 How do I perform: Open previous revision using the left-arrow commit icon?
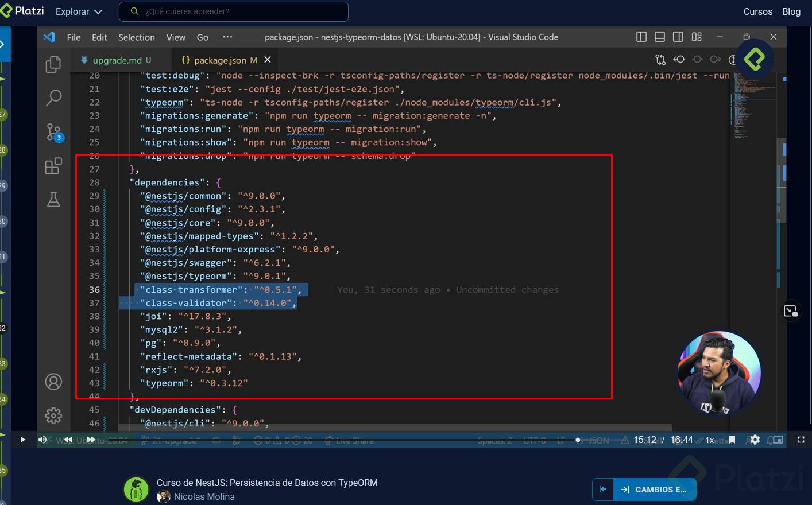(x=679, y=60)
